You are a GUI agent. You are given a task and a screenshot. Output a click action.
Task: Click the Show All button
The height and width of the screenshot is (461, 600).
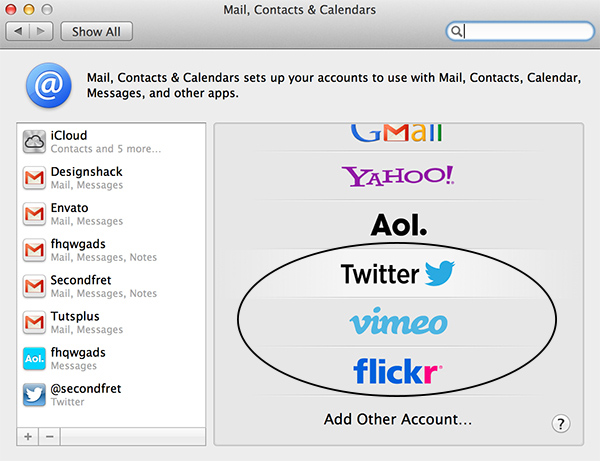(96, 31)
